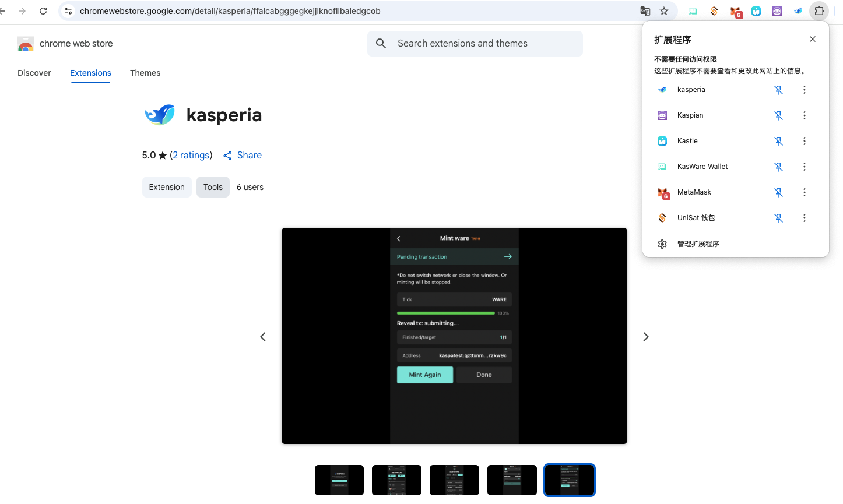Open more options for kasperia

(x=805, y=90)
